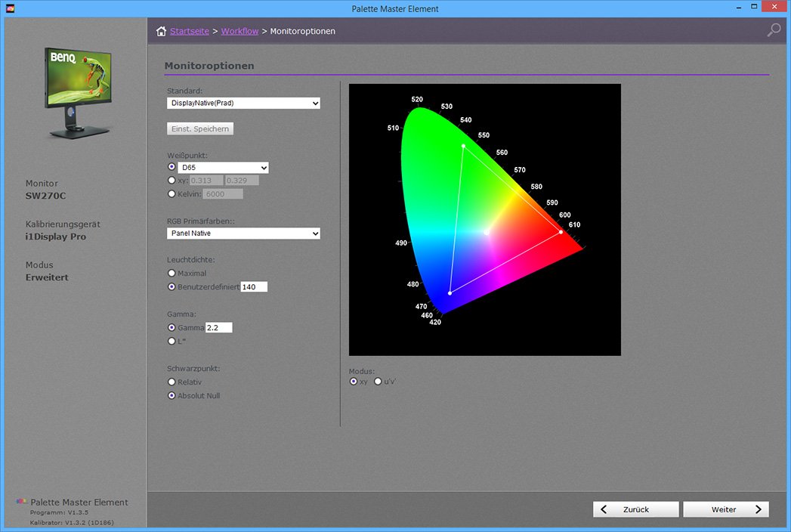Viewport: 791px width, 532px height.
Task: Select the D65 white point radio button
Action: coord(171,166)
